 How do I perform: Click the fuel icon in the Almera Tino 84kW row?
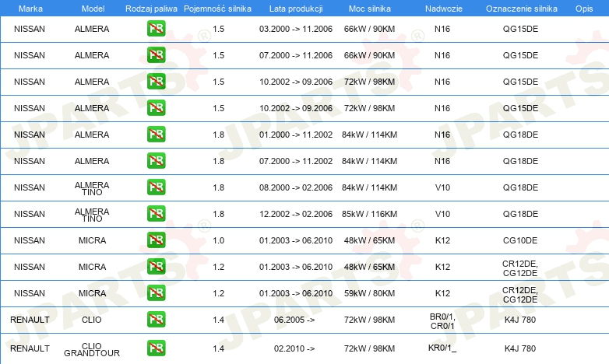156,187
